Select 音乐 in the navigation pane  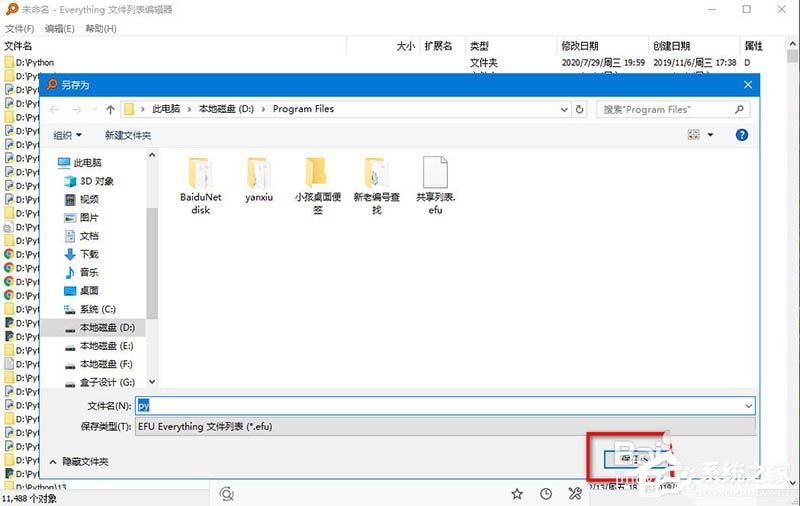tap(82, 272)
